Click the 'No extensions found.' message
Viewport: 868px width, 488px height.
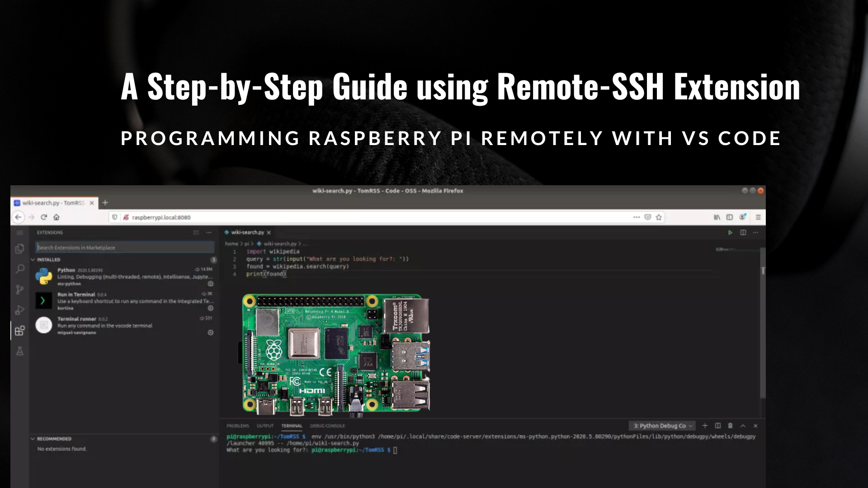[x=62, y=449]
